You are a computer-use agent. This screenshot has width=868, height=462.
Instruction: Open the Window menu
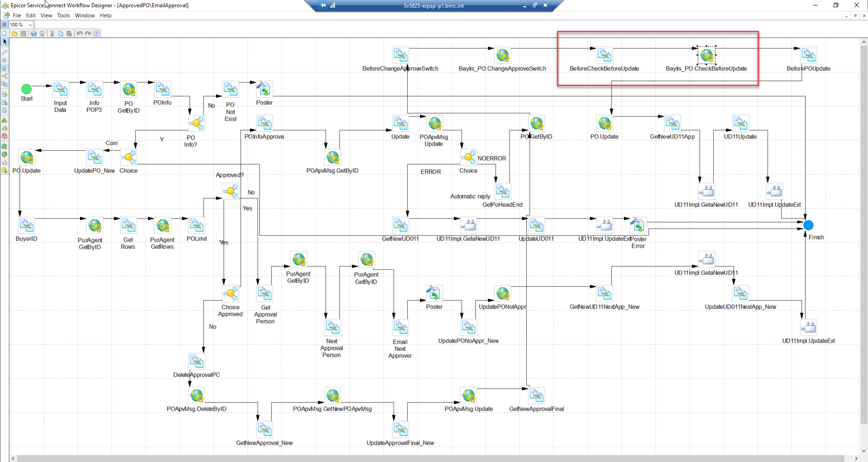[85, 15]
